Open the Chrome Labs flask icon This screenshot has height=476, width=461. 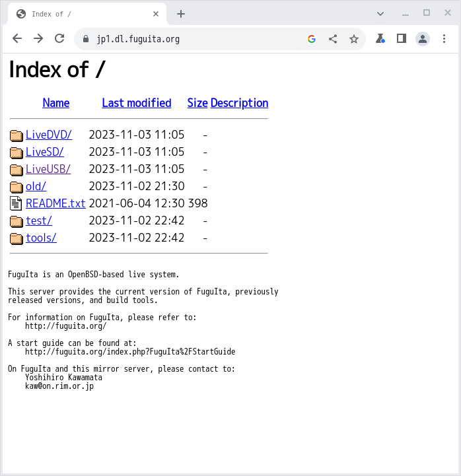click(380, 39)
